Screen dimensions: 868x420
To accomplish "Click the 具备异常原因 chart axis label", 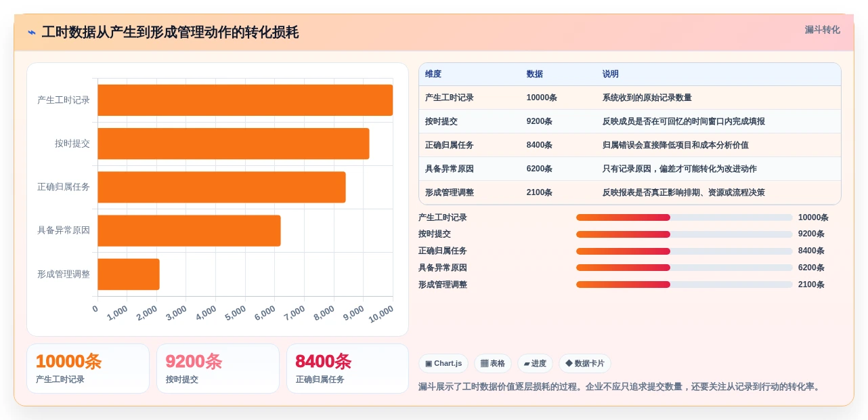I will coord(64,230).
